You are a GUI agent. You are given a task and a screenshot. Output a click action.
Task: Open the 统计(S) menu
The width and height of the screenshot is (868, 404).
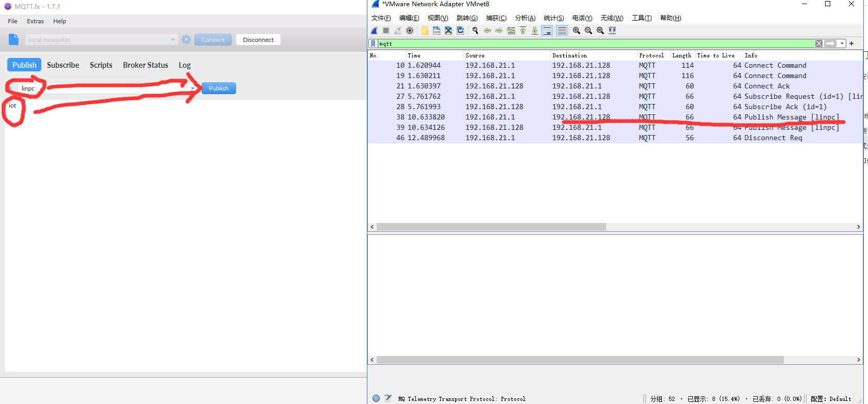[x=554, y=18]
